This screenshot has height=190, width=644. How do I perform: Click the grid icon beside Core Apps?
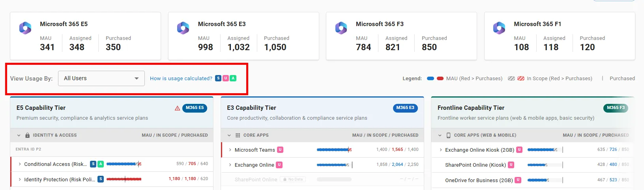pos(238,135)
